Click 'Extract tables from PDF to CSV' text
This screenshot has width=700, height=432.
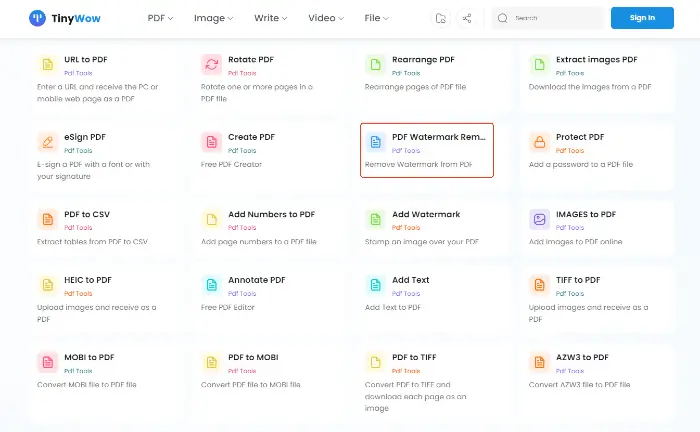tap(92, 241)
